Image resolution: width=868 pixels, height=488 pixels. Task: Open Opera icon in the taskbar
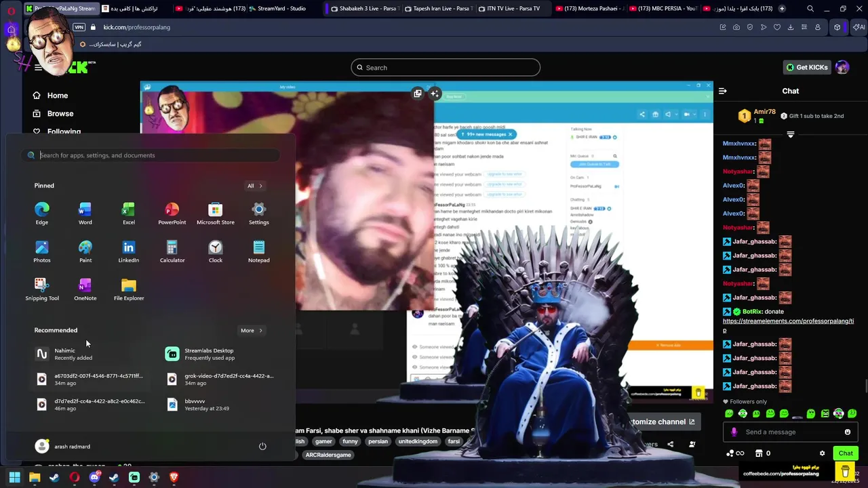pos(74,477)
